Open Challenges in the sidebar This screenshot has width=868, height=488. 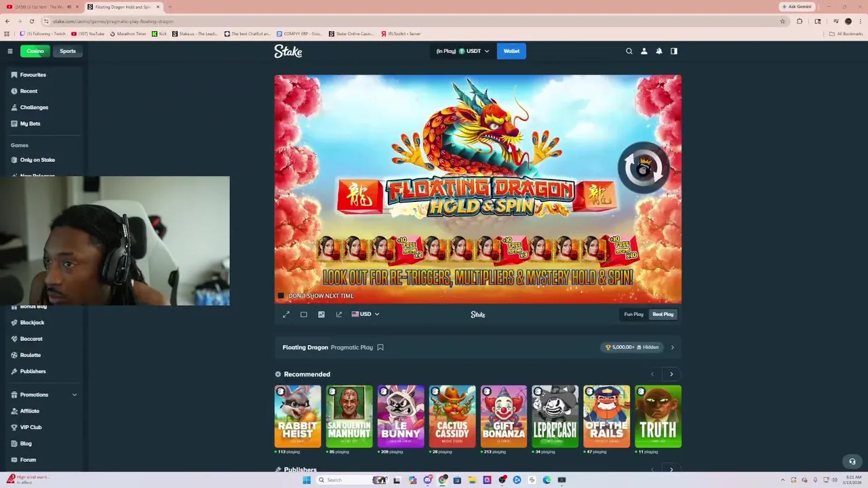point(34,107)
